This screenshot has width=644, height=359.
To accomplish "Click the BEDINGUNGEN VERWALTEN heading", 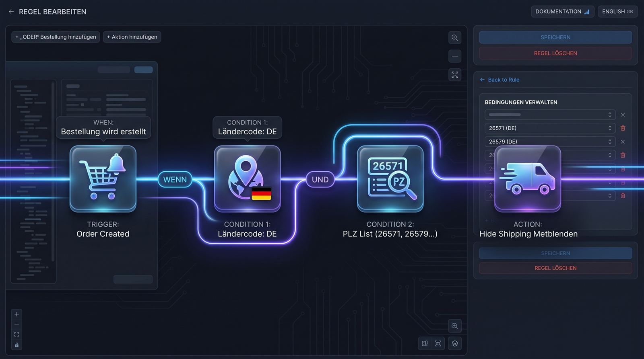I will pos(521,102).
